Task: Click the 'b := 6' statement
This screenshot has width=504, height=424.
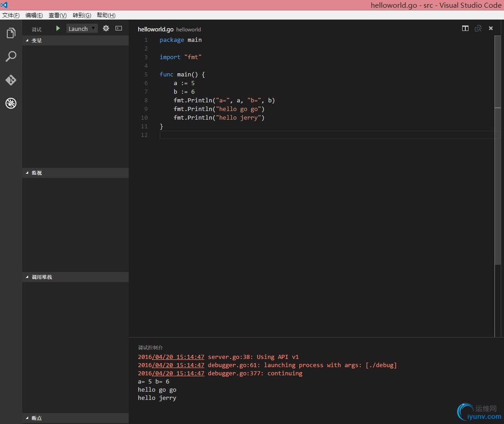Action: (x=184, y=91)
